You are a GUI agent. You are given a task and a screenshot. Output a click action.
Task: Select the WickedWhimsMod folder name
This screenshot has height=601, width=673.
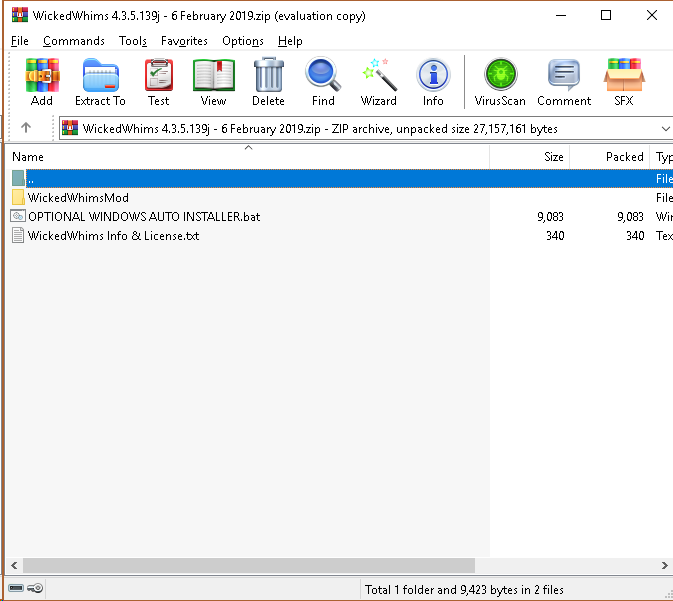78,197
